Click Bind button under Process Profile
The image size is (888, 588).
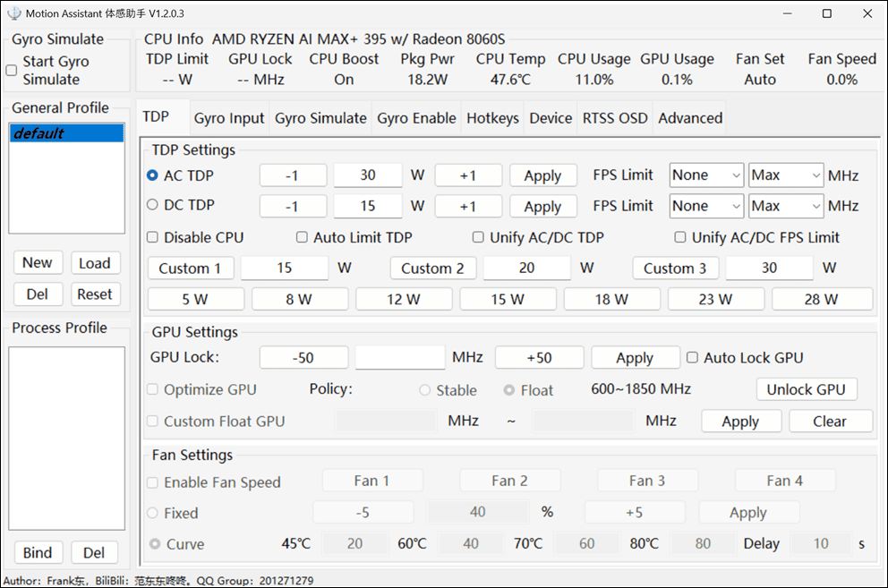click(x=38, y=553)
